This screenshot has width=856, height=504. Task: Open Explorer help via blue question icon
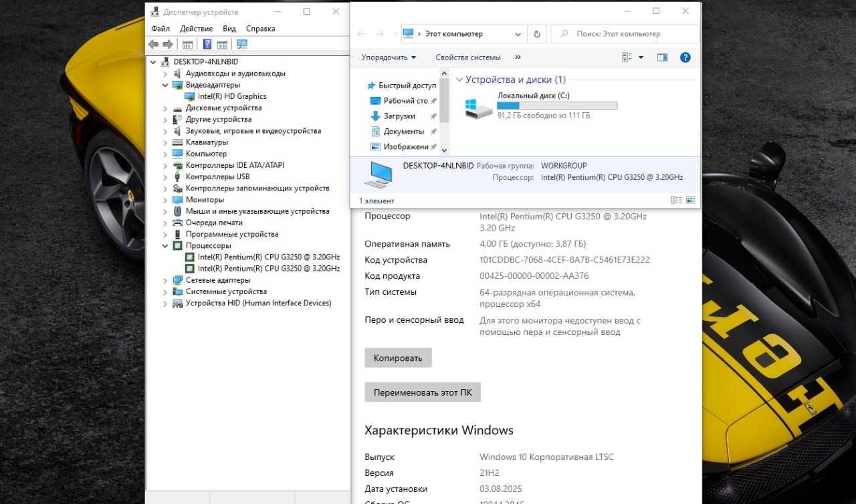tap(685, 57)
